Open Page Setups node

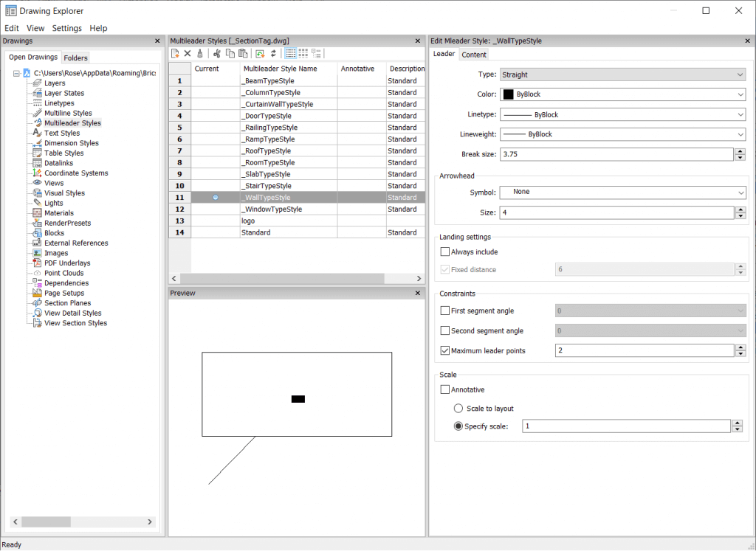click(64, 293)
